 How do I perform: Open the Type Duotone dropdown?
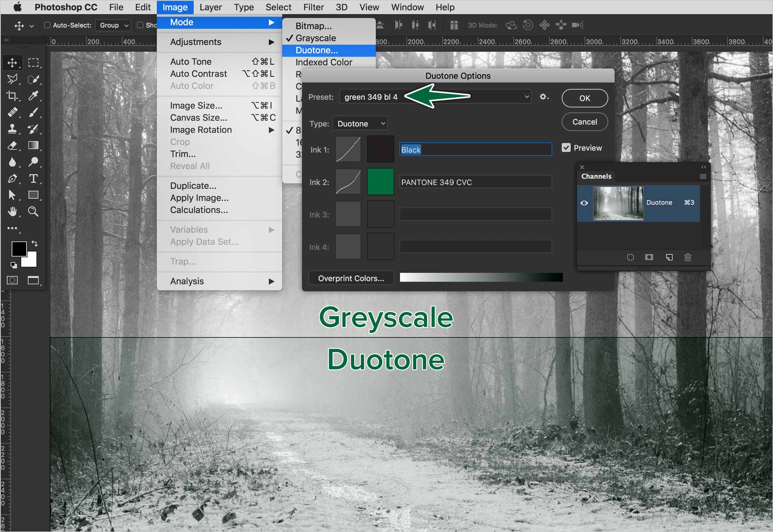point(360,124)
